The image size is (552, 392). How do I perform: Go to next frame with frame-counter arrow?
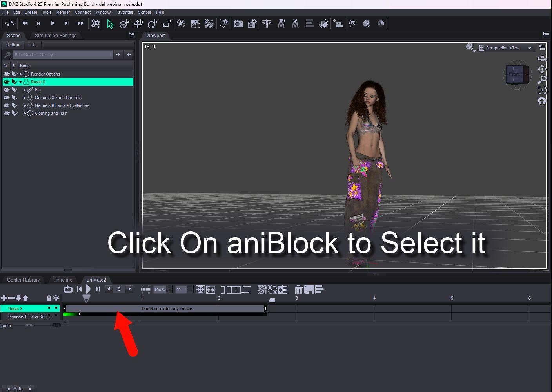pos(129,289)
